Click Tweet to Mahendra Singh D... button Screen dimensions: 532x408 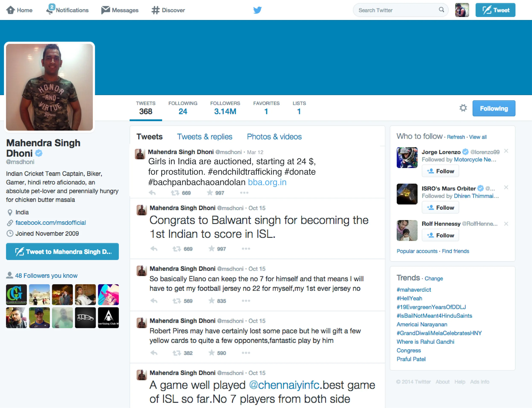(x=62, y=252)
